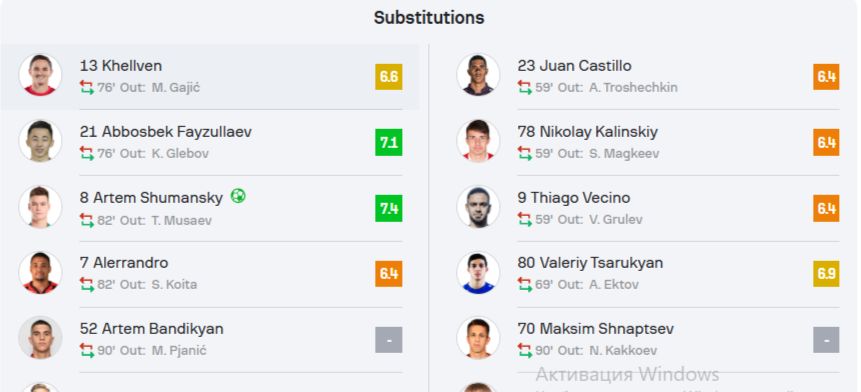Screen dimensions: 861x392
Task: Click the substitution icon under Abbosbek Fayzullaev
Action: point(87,153)
